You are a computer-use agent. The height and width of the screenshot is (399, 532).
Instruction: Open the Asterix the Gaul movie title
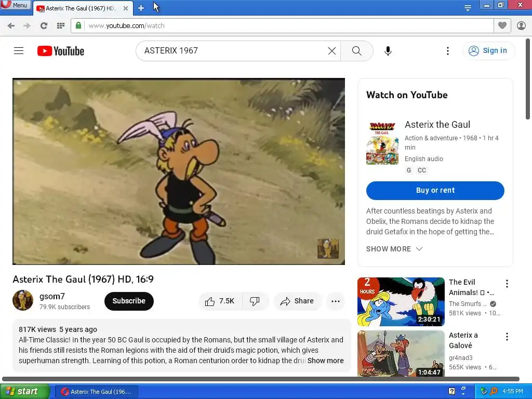(437, 125)
